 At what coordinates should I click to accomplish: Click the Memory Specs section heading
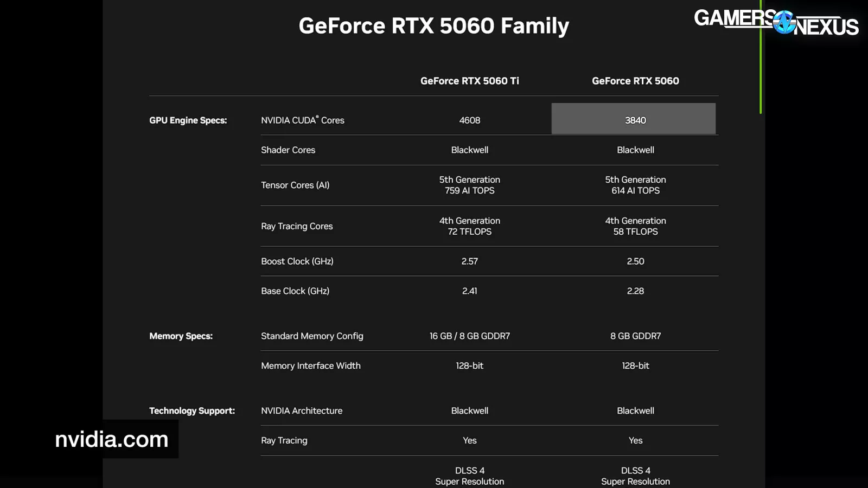pos(181,336)
